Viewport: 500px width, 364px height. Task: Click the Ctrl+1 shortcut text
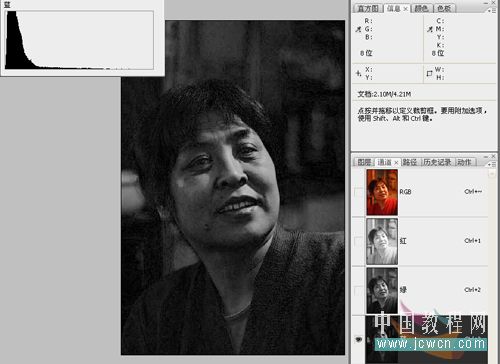pyautogui.click(x=472, y=241)
